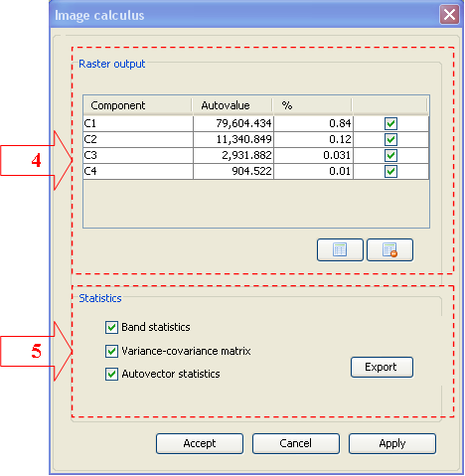Uncheck Autovector statistics option
Viewport: 465px width, 476px height.
[111, 375]
